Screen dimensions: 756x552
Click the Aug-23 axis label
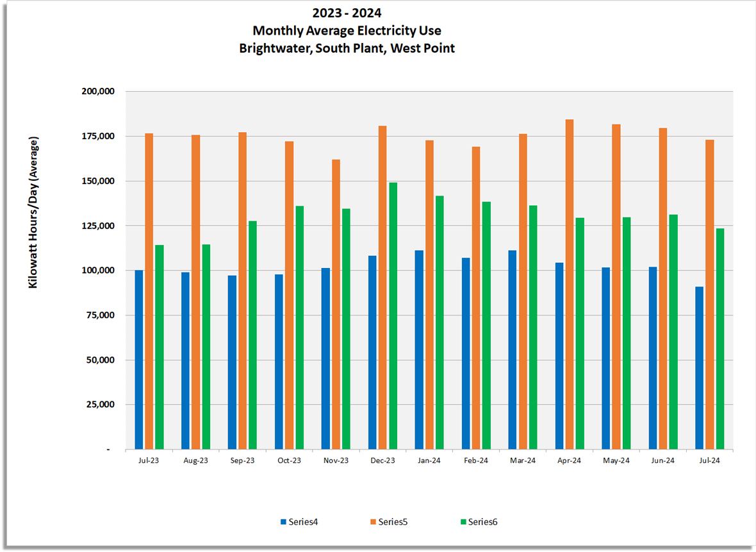[195, 460]
